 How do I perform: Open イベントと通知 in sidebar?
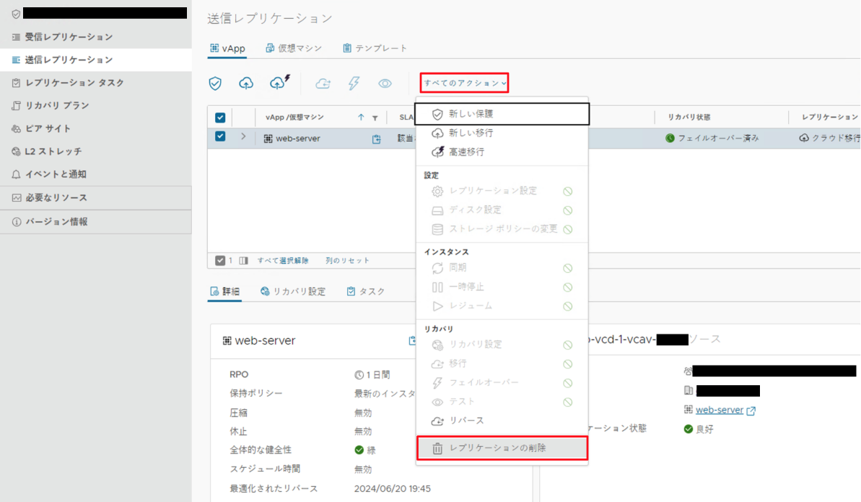[96, 174]
